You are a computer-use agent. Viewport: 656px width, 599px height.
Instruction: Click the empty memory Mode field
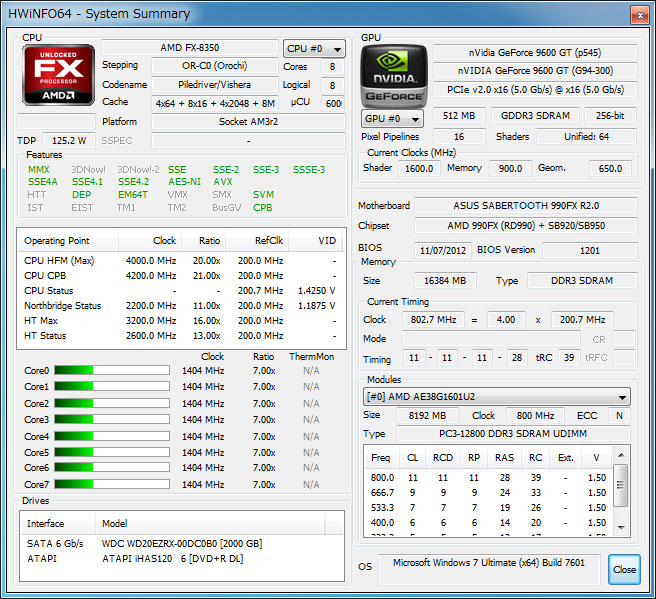(491, 339)
